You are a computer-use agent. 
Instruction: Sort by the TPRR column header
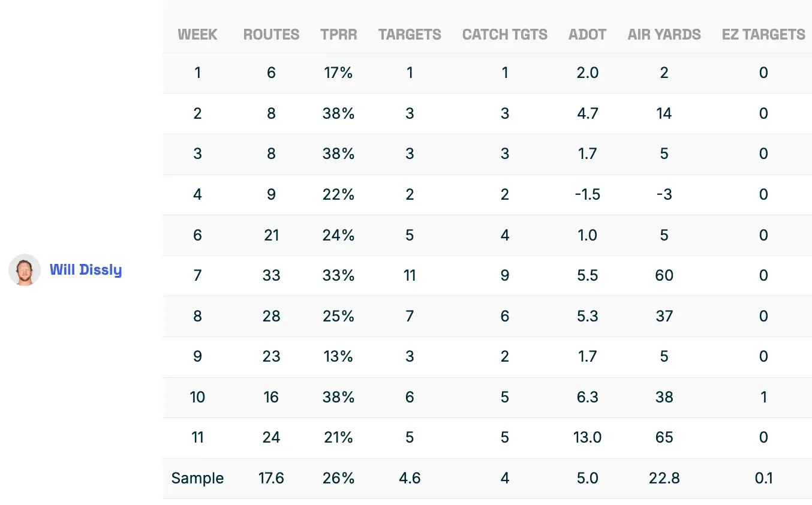click(338, 35)
